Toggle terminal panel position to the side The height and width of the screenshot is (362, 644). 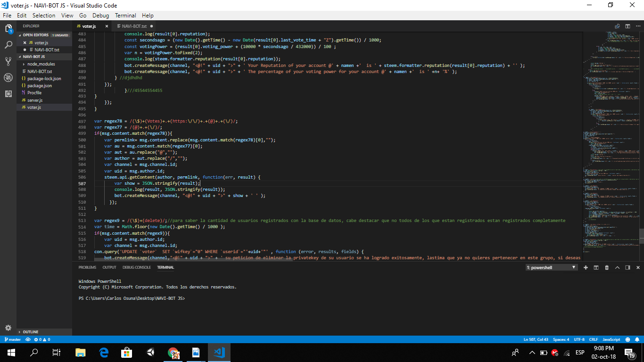(627, 267)
